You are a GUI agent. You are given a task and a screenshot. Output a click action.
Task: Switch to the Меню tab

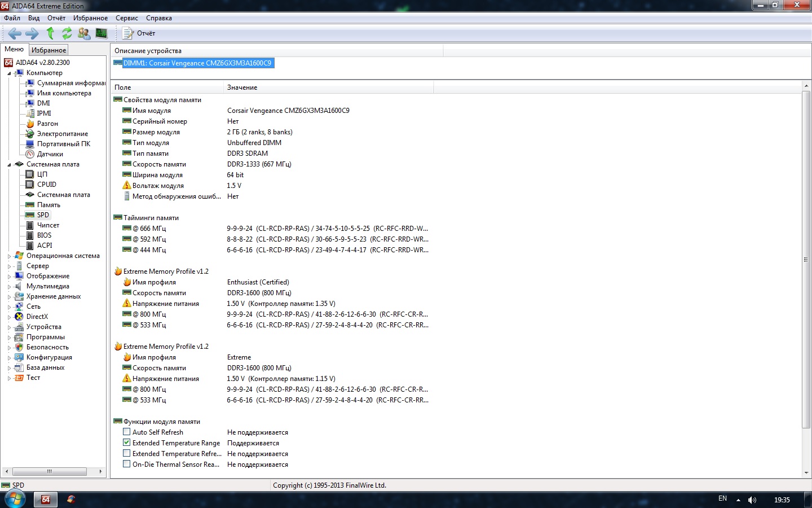click(14, 49)
